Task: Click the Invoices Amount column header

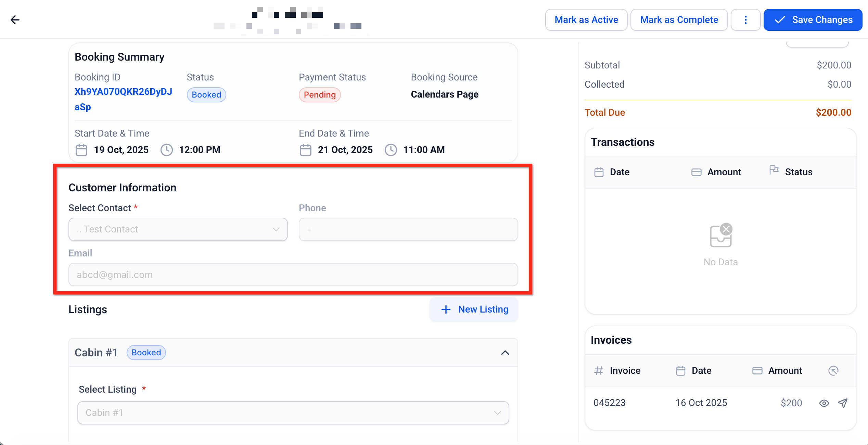Action: 785,371
